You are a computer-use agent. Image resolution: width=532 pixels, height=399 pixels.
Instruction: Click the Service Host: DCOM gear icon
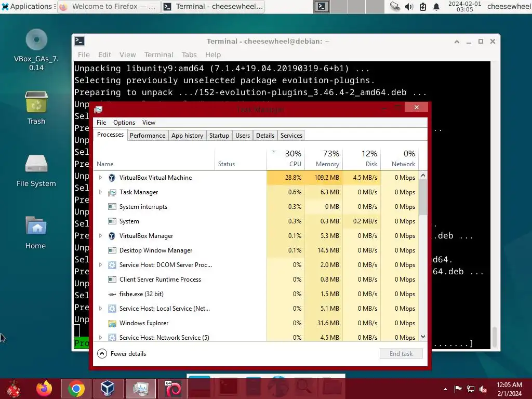click(x=112, y=265)
